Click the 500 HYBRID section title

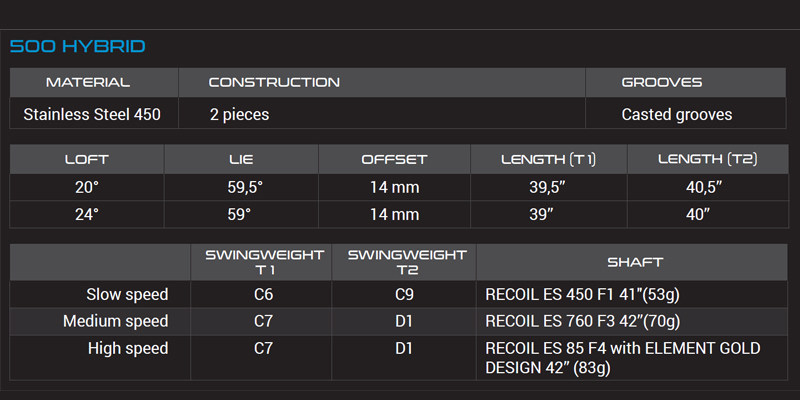click(77, 46)
